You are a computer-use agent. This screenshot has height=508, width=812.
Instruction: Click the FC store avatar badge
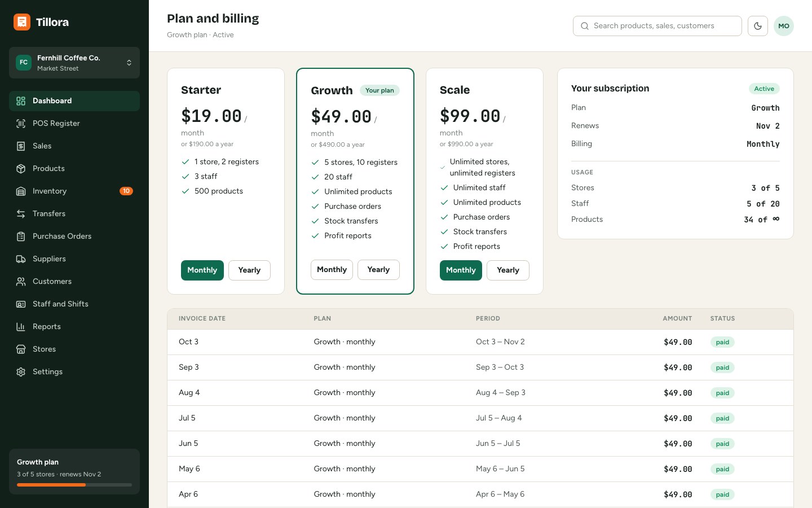(x=24, y=63)
